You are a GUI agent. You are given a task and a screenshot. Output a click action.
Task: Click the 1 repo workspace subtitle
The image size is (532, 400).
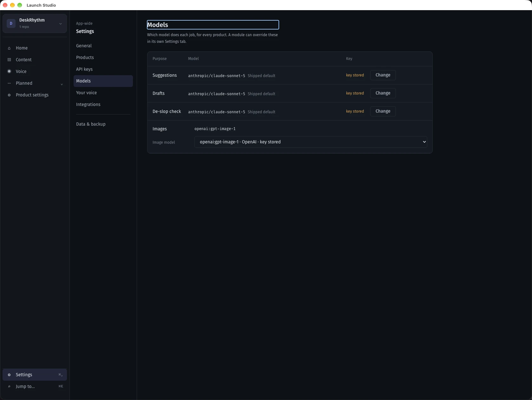tap(24, 27)
